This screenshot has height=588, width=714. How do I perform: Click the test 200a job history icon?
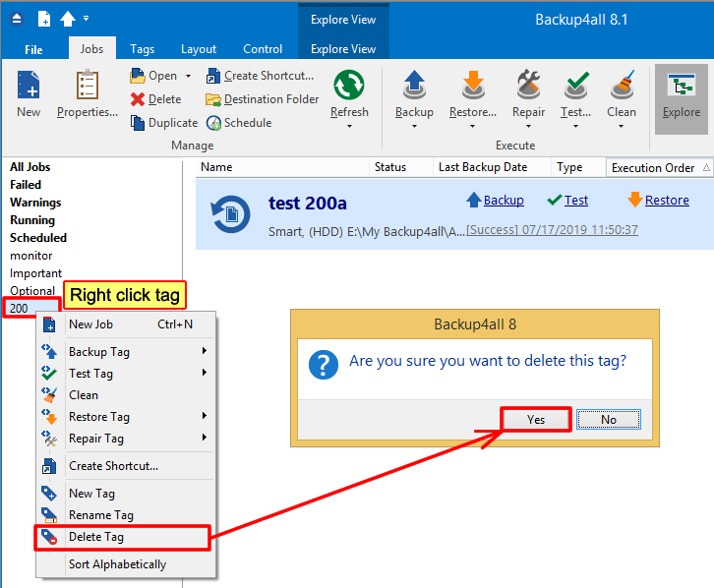click(230, 214)
